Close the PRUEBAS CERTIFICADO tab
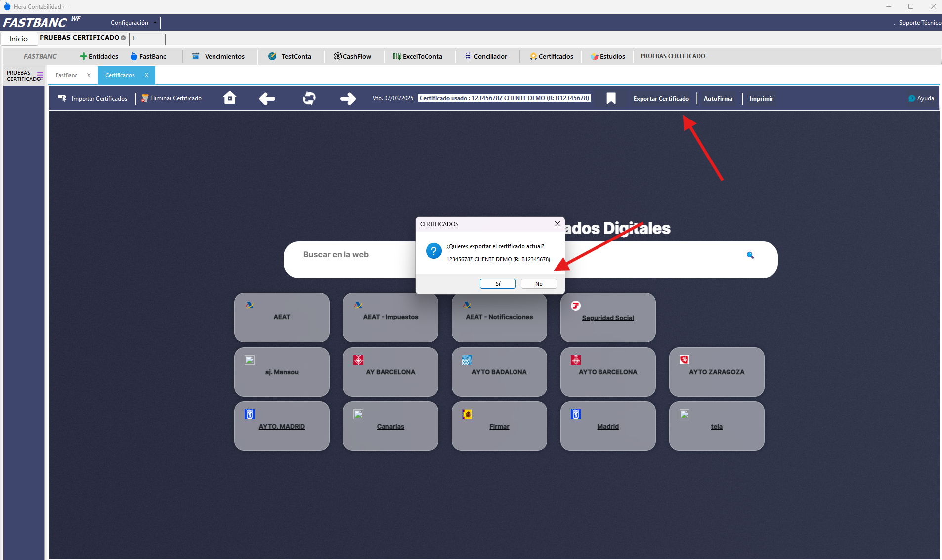 (123, 38)
